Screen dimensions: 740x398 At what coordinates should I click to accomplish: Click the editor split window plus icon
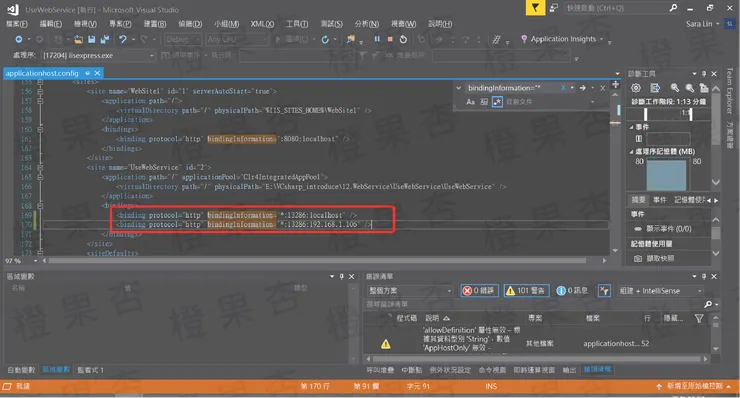615,85
